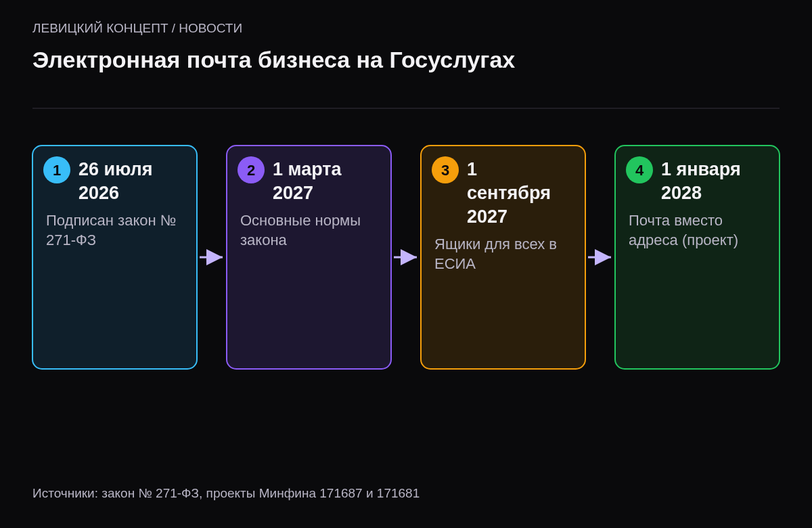Click 'Ящики для всех в ЕСИА' description
Screen dimensions: 812x528
[495, 254]
